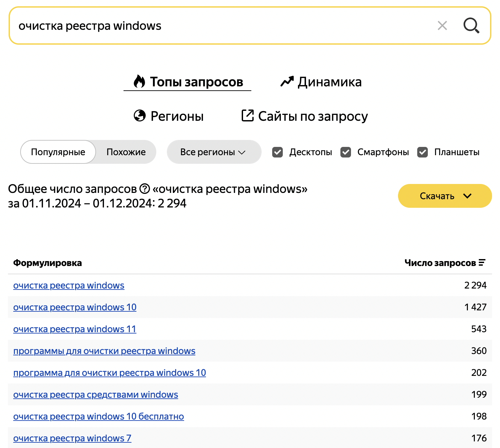The width and height of the screenshot is (500, 448).
Task: Open link очистка реестра windows in the table
Action: (69, 285)
